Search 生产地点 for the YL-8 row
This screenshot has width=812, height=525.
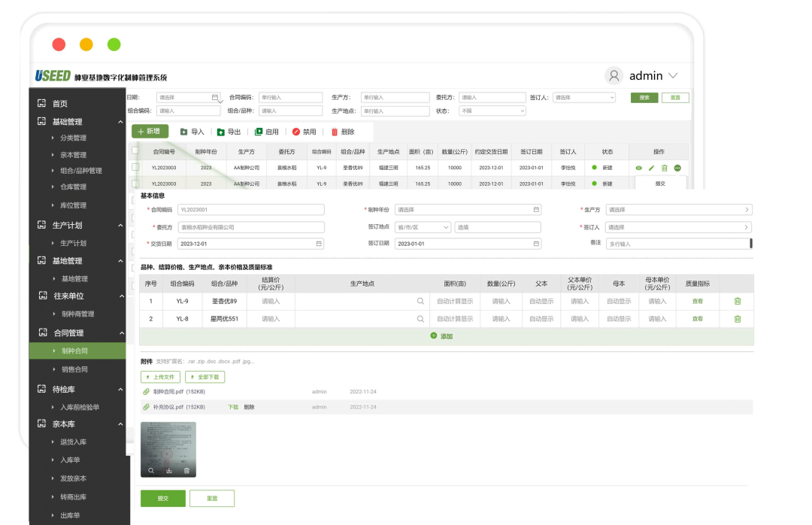click(420, 319)
